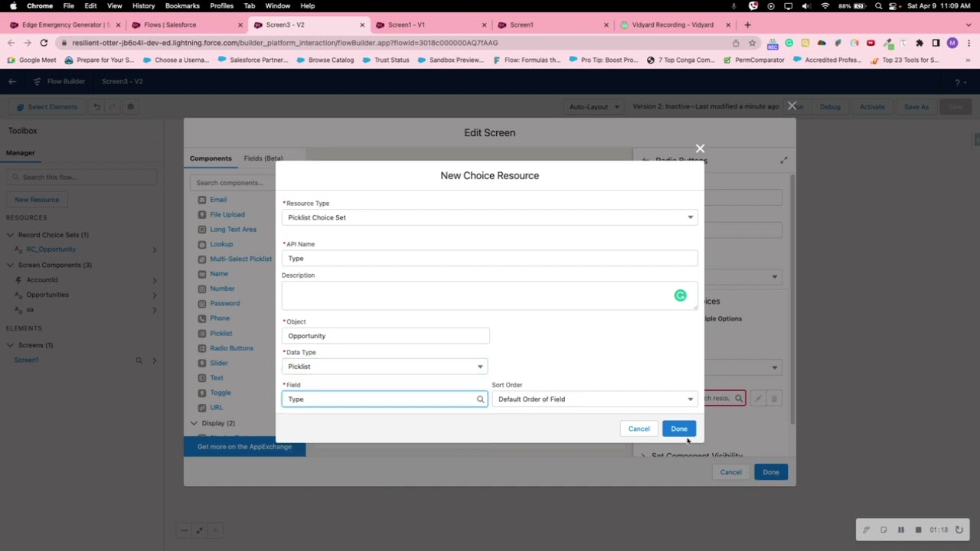The image size is (980, 551).
Task: Close the dialog with the X icon
Action: click(x=700, y=148)
